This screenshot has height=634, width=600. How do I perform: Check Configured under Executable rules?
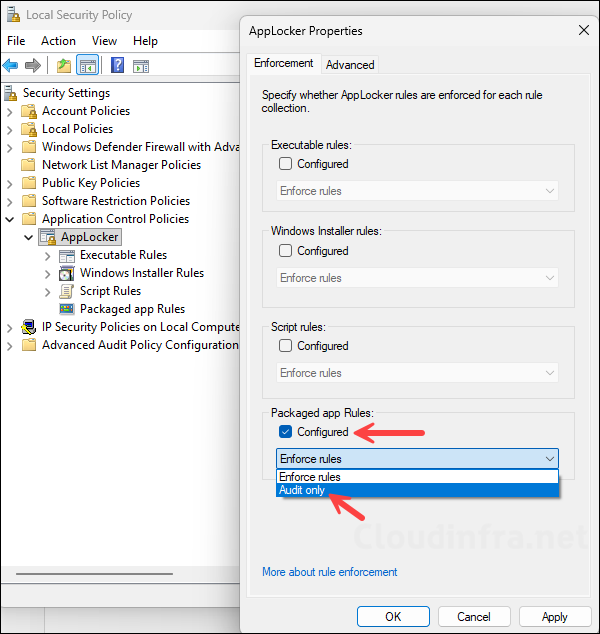pyautogui.click(x=285, y=164)
